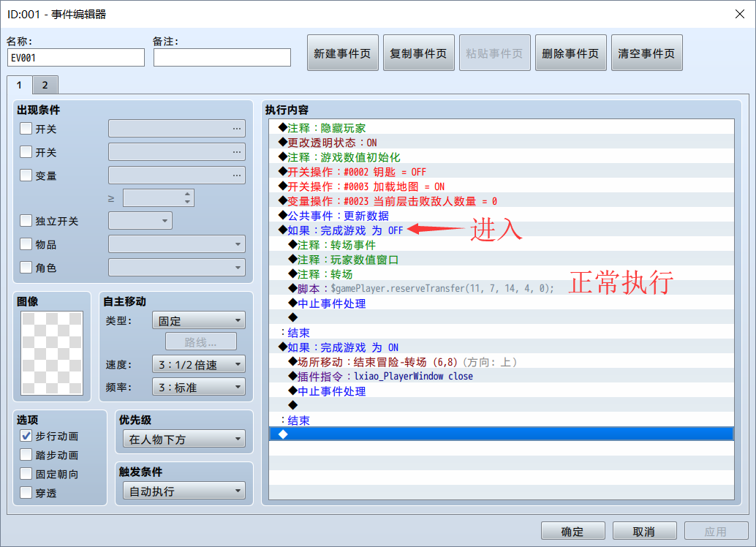
Task: Select the 如果：完成游戏 为 OFF row
Action: pos(502,230)
